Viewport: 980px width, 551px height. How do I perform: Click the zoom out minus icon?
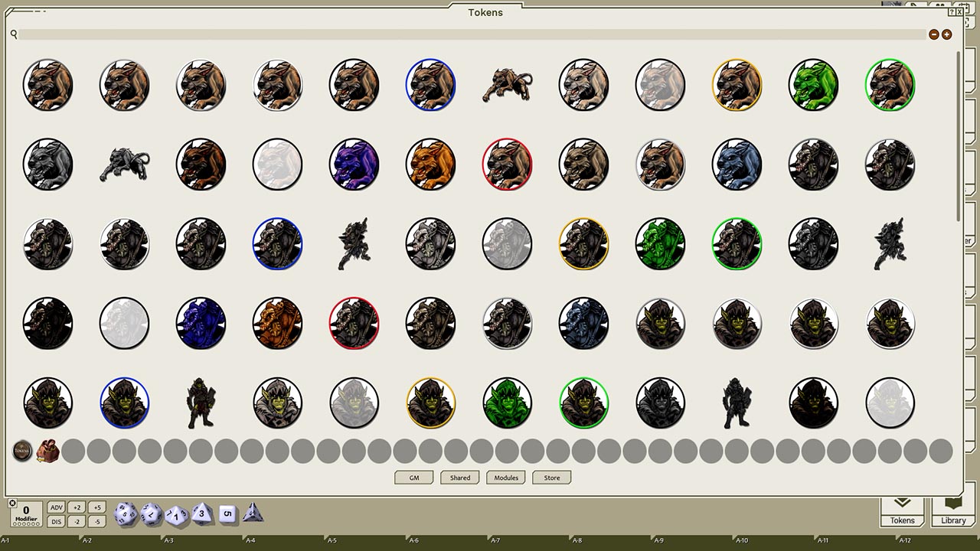click(933, 34)
